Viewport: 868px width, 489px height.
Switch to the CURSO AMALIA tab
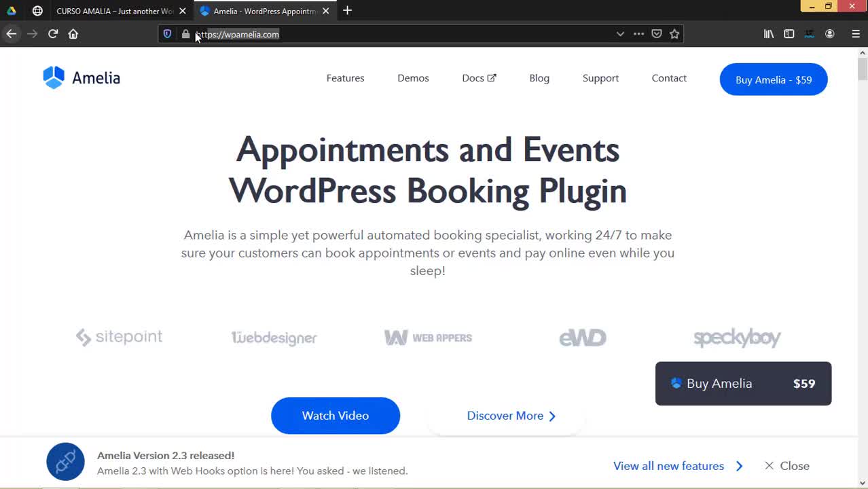[113, 11]
